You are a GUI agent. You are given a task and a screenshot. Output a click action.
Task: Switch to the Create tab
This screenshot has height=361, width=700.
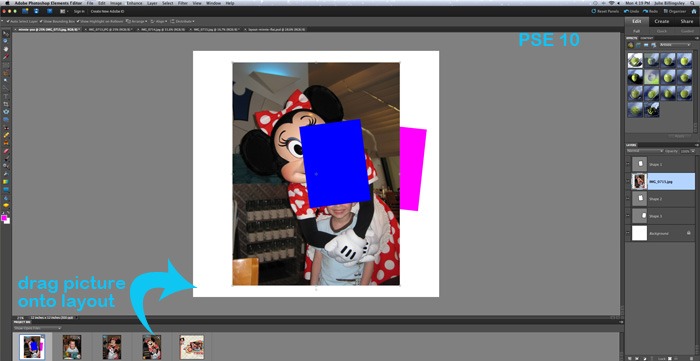point(662,21)
